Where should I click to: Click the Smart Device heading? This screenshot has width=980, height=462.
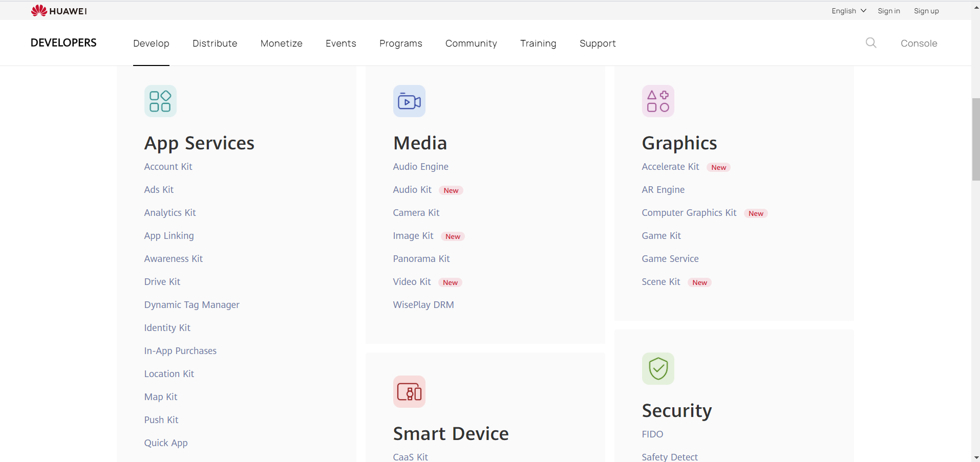point(451,434)
